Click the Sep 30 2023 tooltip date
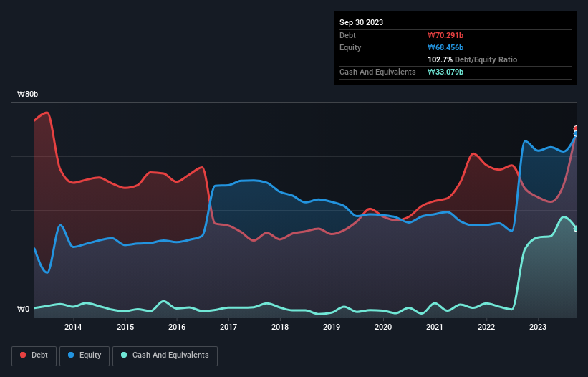This screenshot has width=588, height=377. click(x=361, y=22)
